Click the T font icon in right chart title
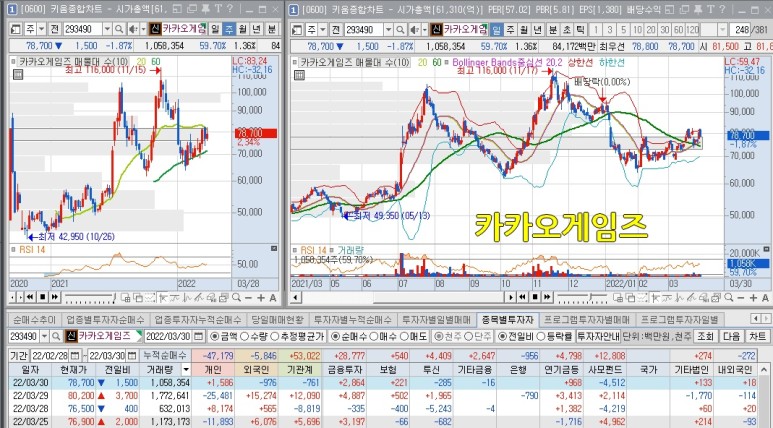773x428 pixels. point(710,9)
